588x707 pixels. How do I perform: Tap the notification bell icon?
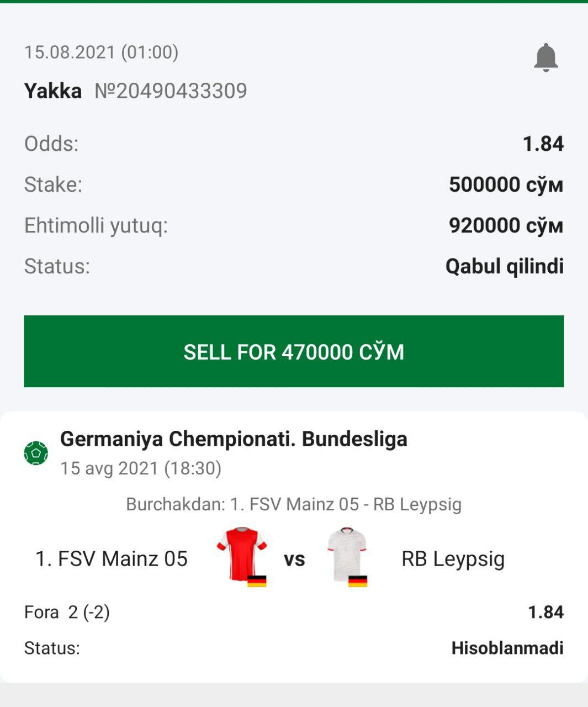[545, 57]
